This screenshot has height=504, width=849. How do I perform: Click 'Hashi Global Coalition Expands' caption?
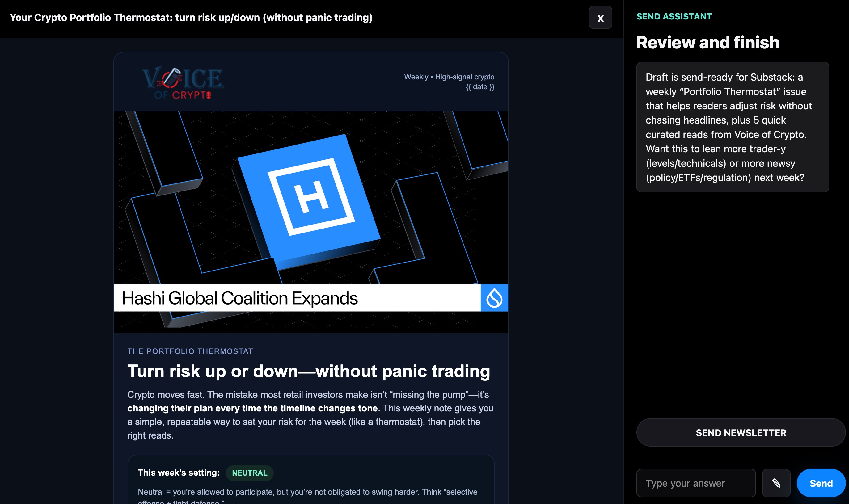point(239,298)
